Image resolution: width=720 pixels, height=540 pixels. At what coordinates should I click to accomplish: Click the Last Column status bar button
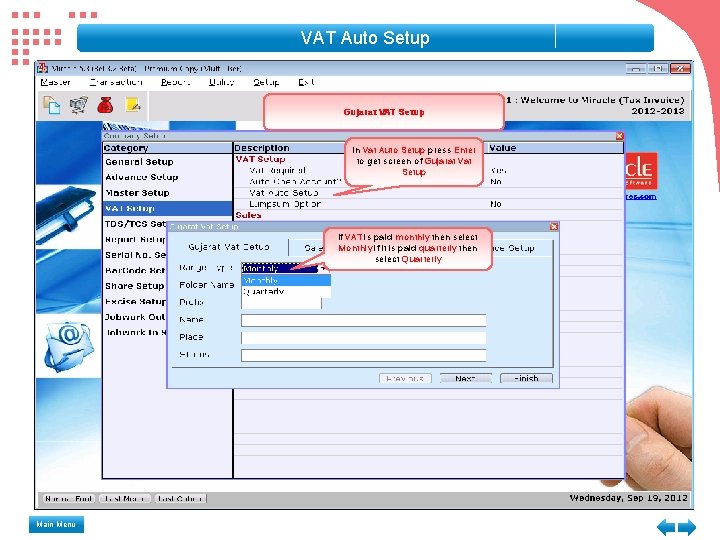click(x=180, y=499)
